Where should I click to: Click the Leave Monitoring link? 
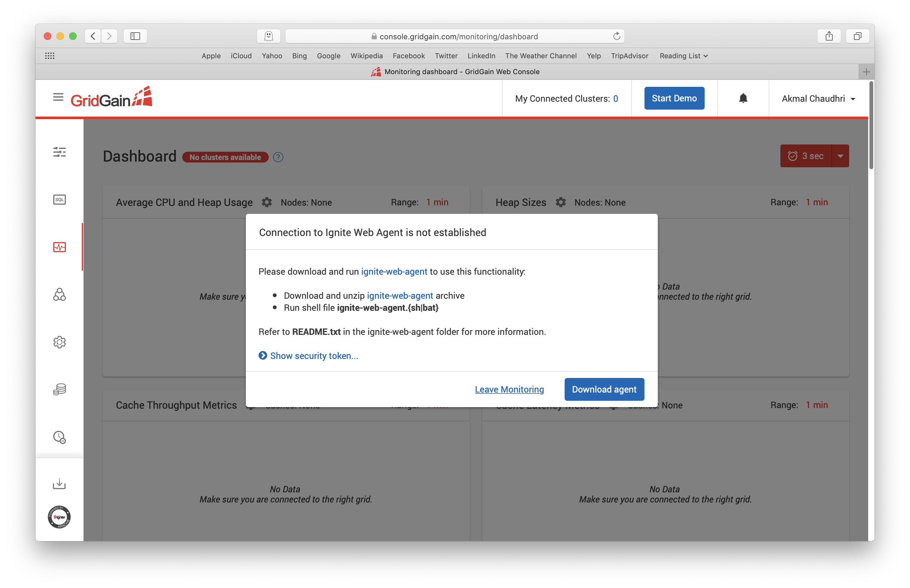[x=509, y=389]
